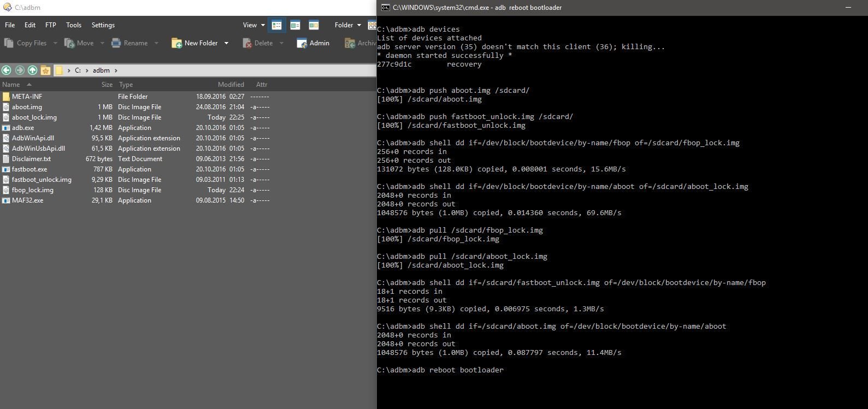Select the Disclaimer.txt file icon
Image resolution: width=868 pixels, height=409 pixels.
[6, 159]
